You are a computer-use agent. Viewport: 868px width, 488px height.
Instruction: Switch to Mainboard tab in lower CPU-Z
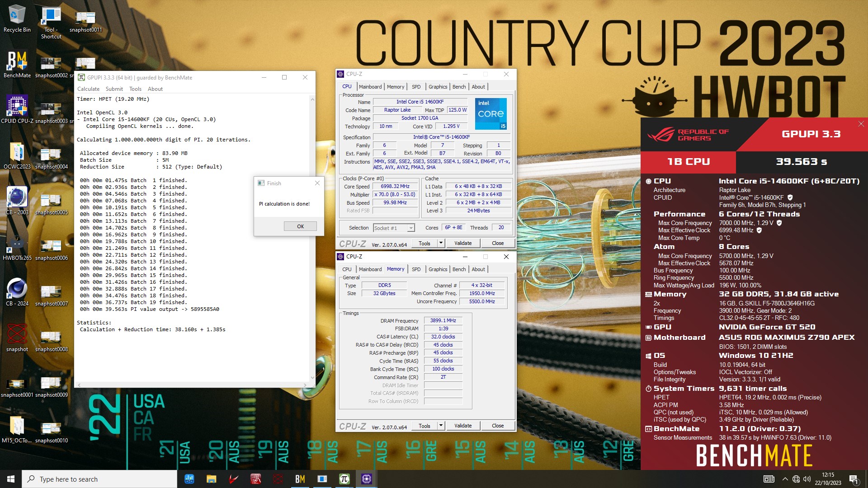point(370,269)
